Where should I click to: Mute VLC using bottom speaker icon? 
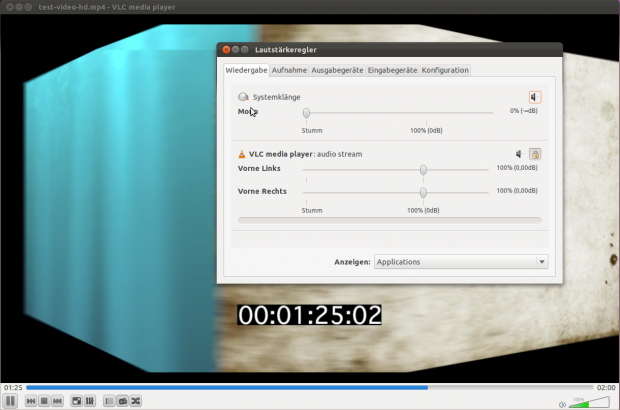tap(562, 404)
